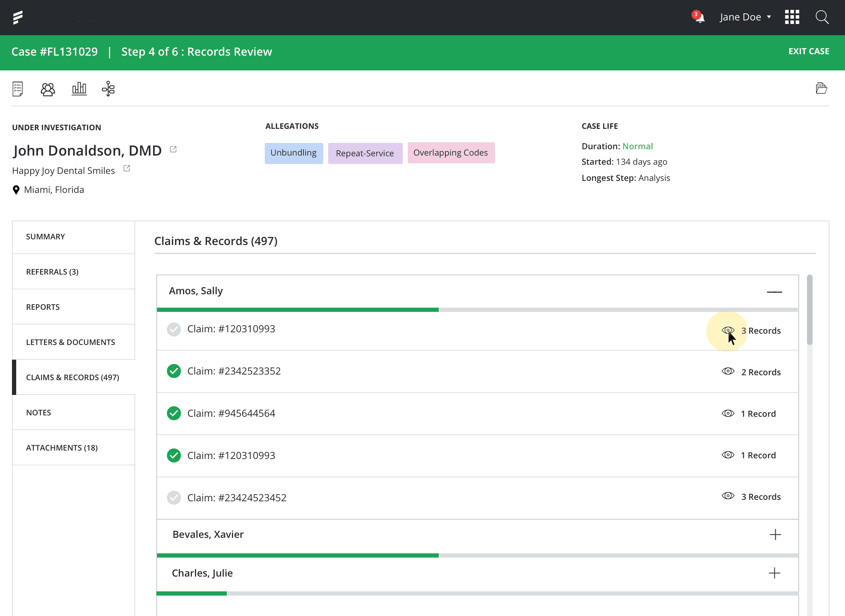Click the claims list vertical scrollbar
Screen dimensions: 845x616
coord(809,310)
